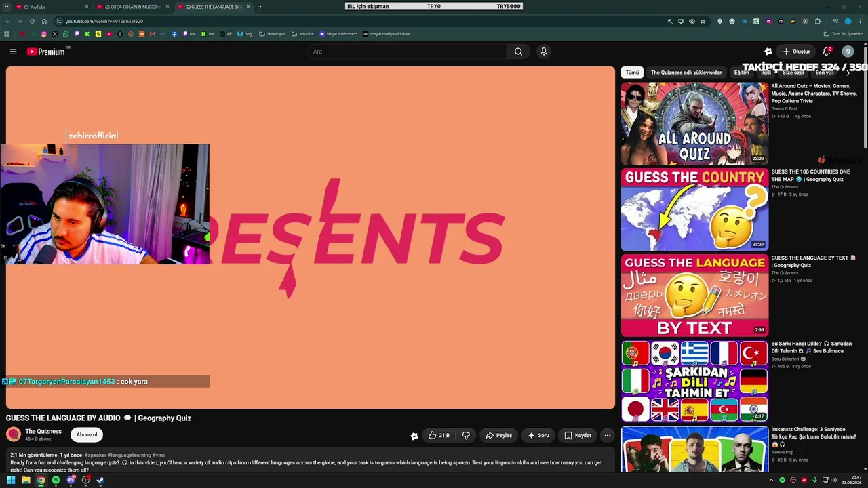Image resolution: width=868 pixels, height=488 pixels.
Task: Open All Around Quiz video thumbnail
Action: (694, 123)
